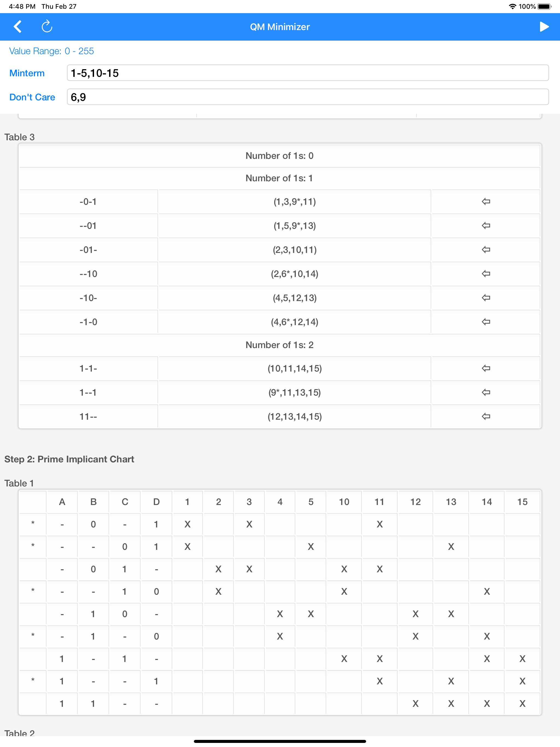Click the Don't Care label
The height and width of the screenshot is (747, 560).
click(32, 97)
